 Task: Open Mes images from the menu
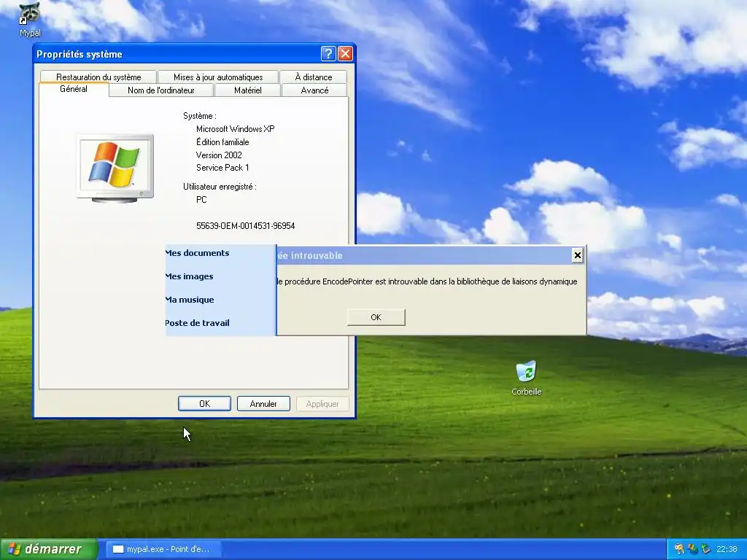click(189, 276)
